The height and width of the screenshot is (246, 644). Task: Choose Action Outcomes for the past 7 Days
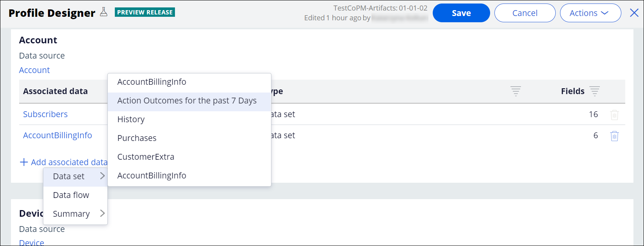point(187,101)
